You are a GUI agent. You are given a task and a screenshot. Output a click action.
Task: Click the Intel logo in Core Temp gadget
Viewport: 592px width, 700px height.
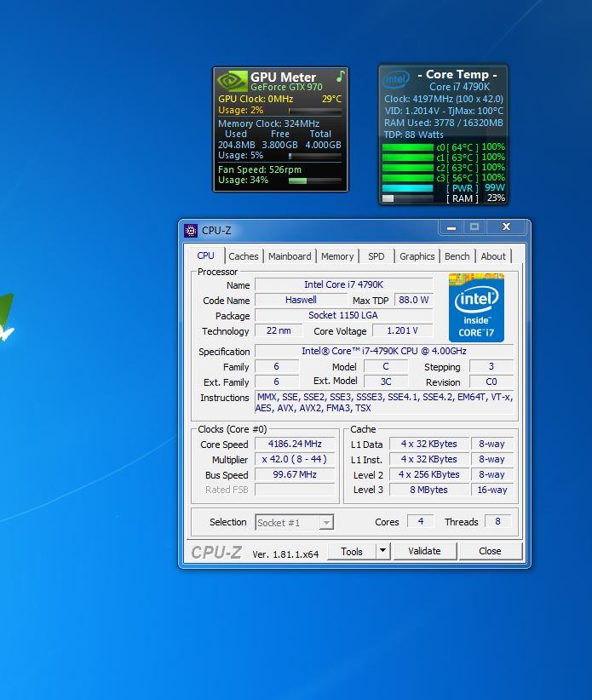pyautogui.click(x=396, y=79)
